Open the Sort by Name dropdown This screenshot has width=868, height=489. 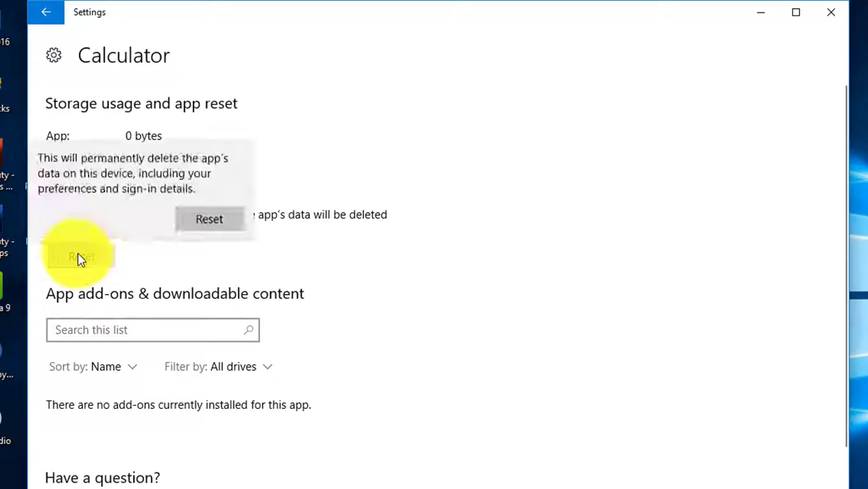94,367
